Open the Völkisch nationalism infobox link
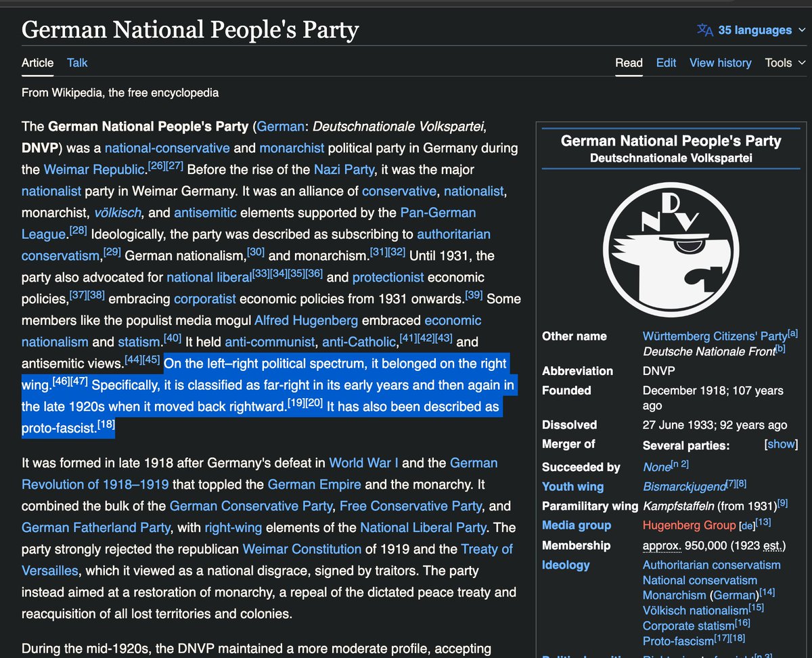 [696, 611]
